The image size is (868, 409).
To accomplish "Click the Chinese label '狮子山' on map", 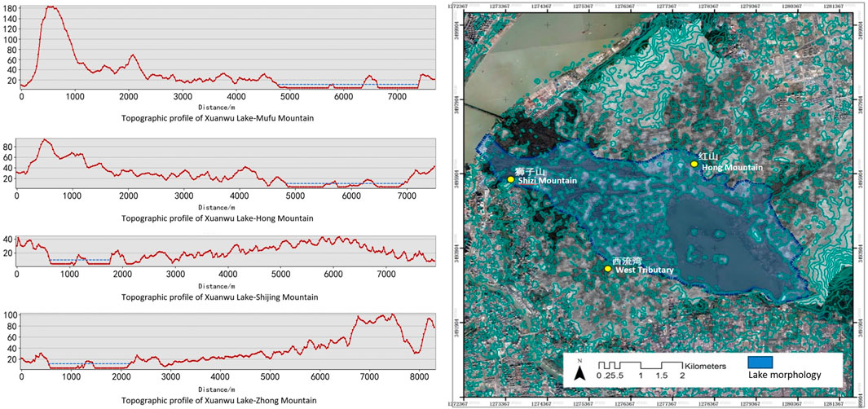I will pos(531,173).
